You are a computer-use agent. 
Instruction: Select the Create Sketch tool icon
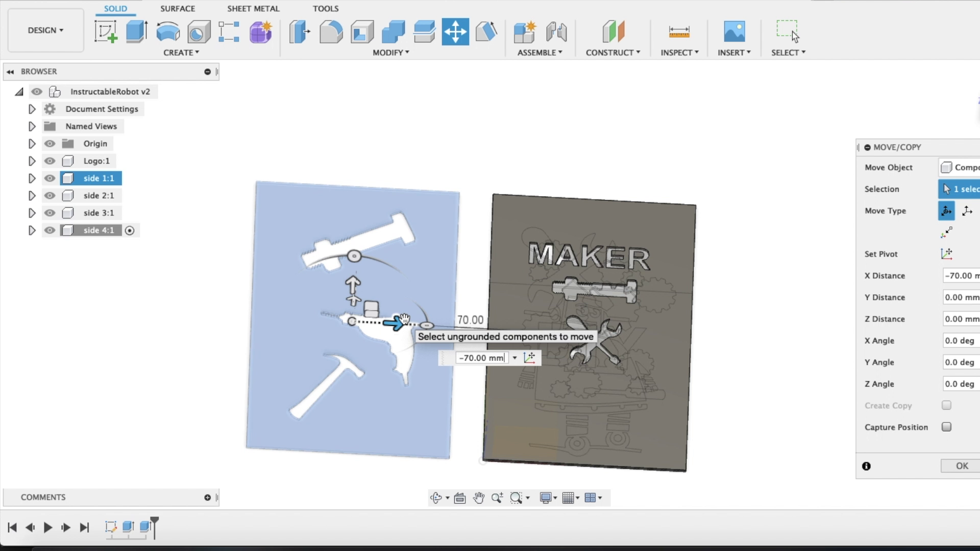pos(106,32)
